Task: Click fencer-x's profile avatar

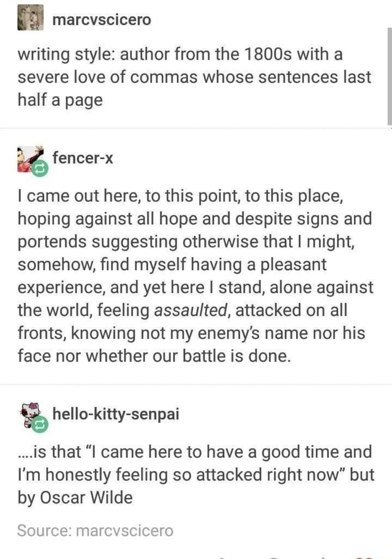Action: click(x=30, y=159)
